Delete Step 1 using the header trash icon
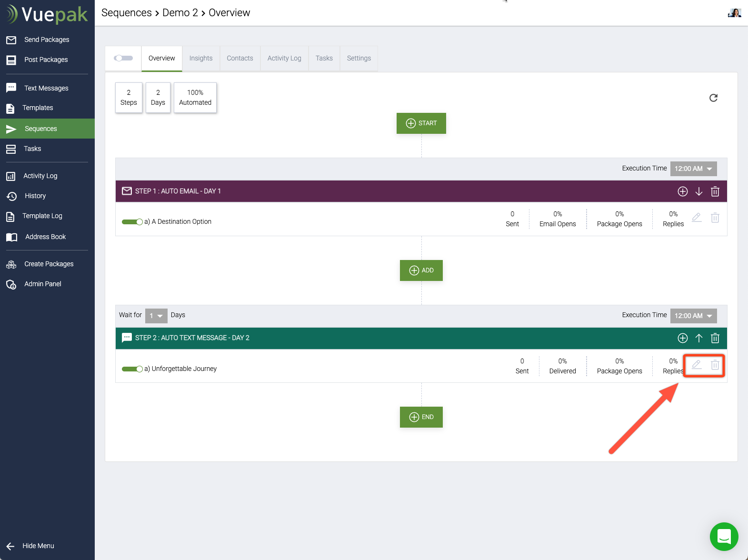Image resolution: width=748 pixels, height=560 pixels. coord(715,191)
